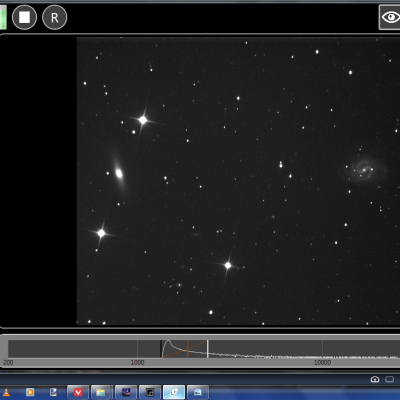
Task: Click the camera snapshot icon
Action: coord(375,379)
